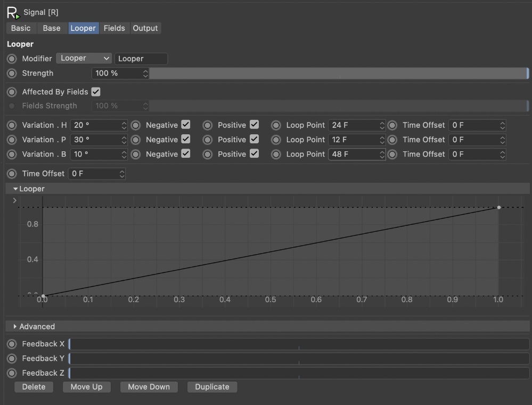532x405 pixels.
Task: Click the Signal plugin icon in header
Action: 13,12
